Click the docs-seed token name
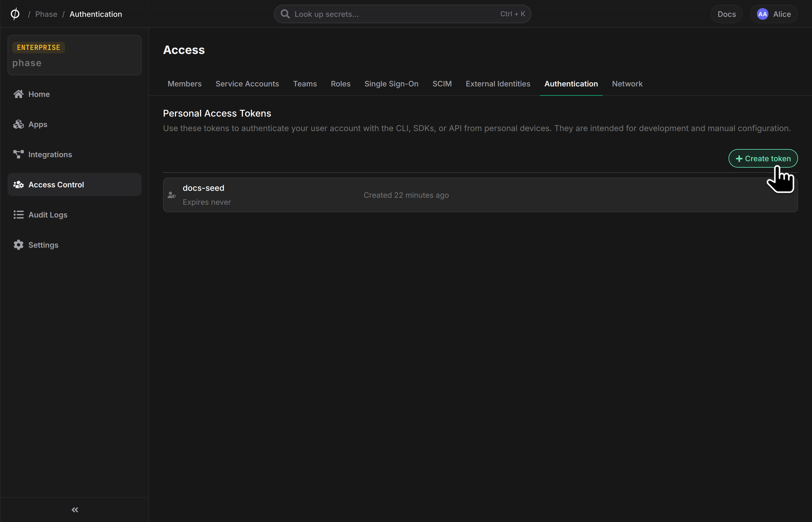812x522 pixels. (203, 188)
